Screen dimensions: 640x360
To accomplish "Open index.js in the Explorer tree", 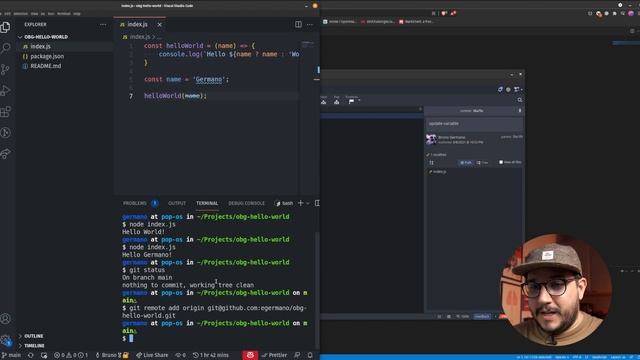I will click(40, 47).
